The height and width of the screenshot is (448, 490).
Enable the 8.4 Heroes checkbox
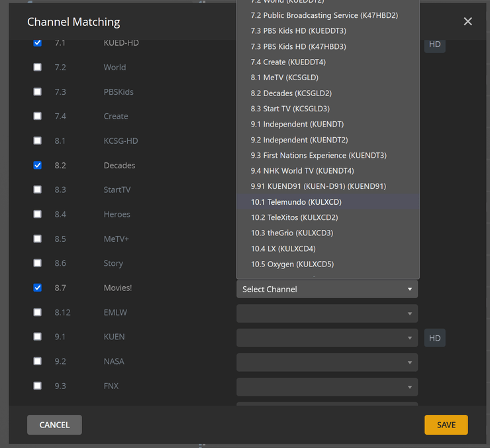pyautogui.click(x=38, y=214)
